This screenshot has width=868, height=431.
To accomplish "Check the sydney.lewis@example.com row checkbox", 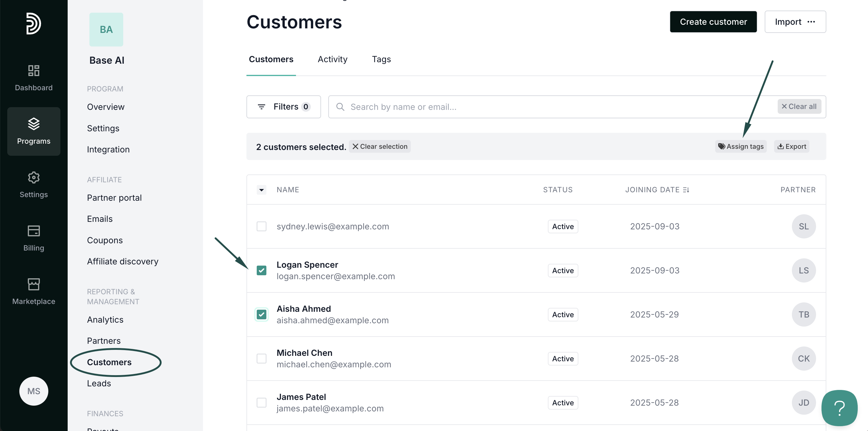I will [262, 226].
